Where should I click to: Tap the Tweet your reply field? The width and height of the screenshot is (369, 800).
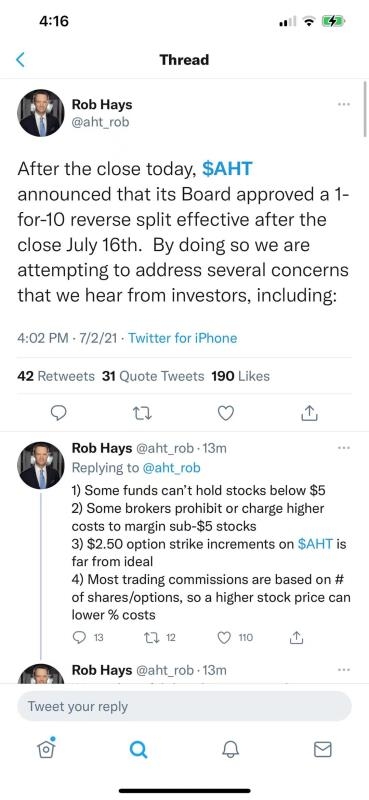(184, 707)
